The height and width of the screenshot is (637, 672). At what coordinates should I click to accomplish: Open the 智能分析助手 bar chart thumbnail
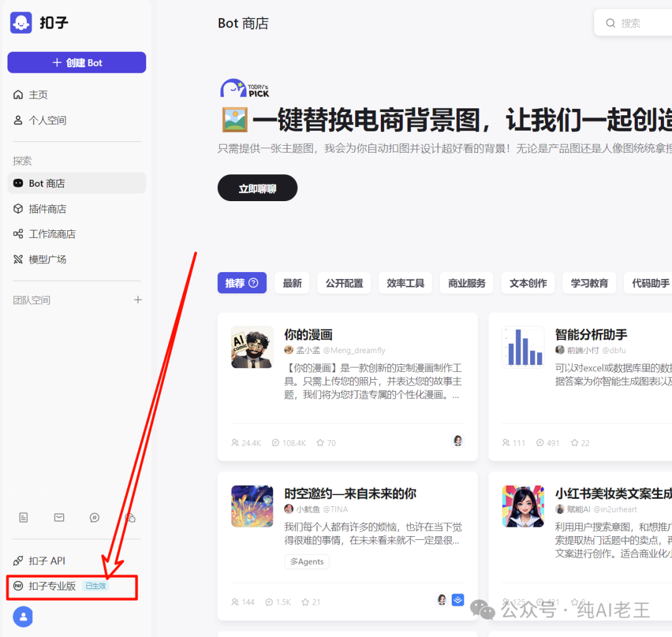[x=523, y=347]
